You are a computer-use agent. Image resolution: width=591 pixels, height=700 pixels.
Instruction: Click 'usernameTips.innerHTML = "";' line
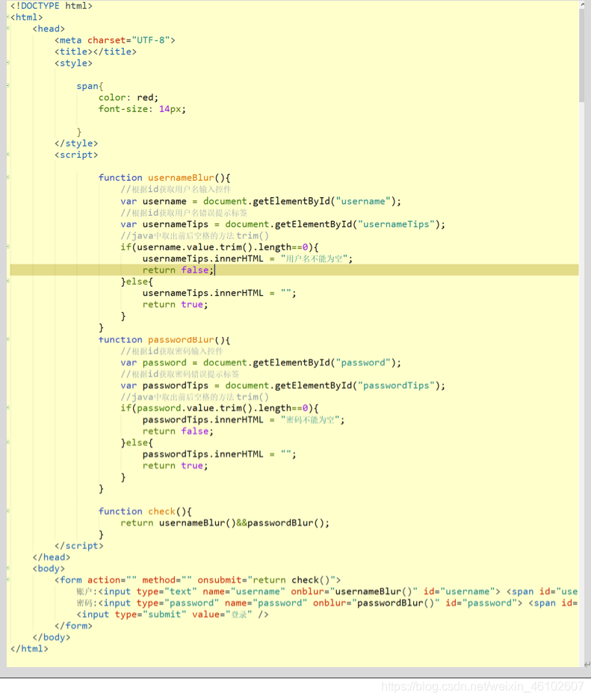pyautogui.click(x=219, y=293)
